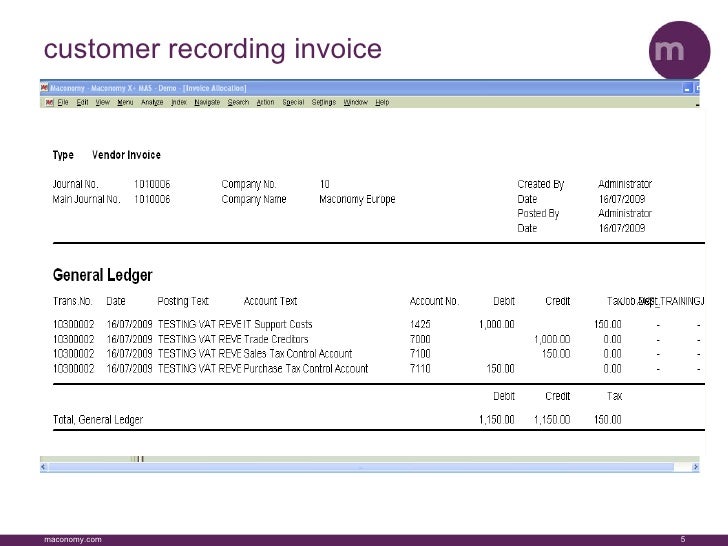Open the Action menu
Screen dimensions: 728x546
[x=265, y=103]
